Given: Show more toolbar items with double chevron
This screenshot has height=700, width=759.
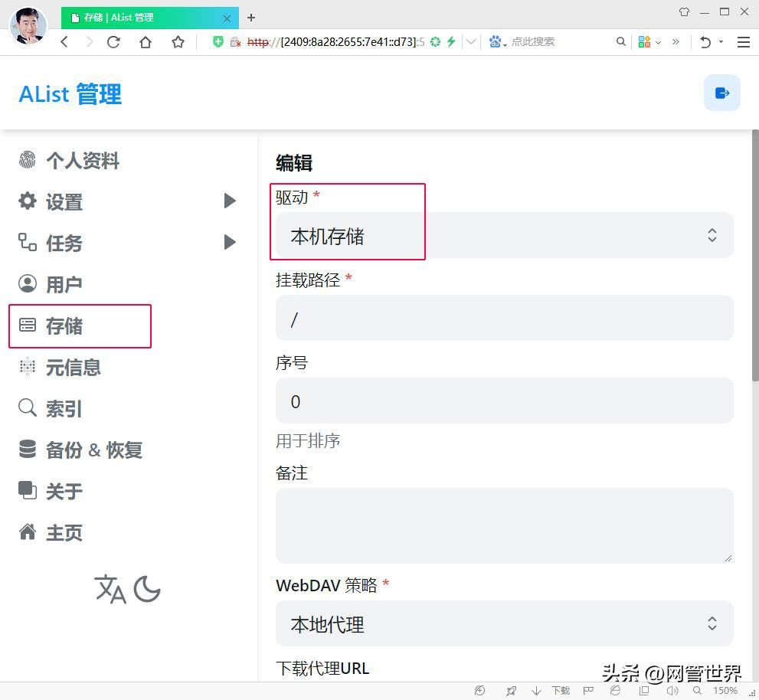Looking at the screenshot, I should [x=676, y=42].
